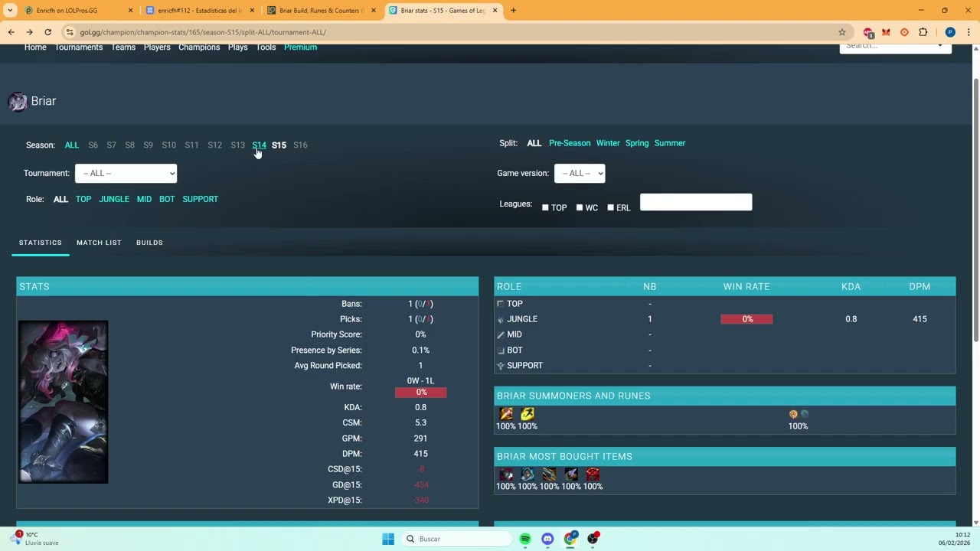
Task: Open Chrome from the taskbar
Action: pyautogui.click(x=570, y=539)
